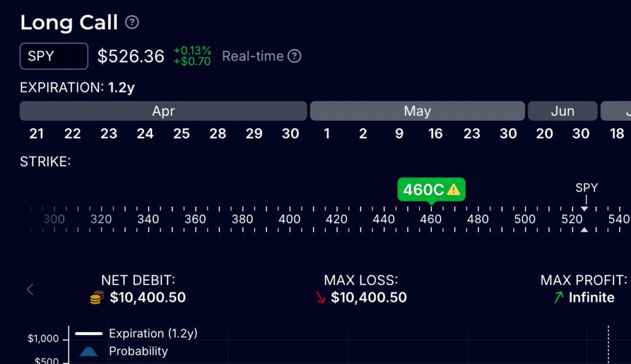Click the $1,000 chart axis label
This screenshot has width=631, height=364.
coord(43,339)
